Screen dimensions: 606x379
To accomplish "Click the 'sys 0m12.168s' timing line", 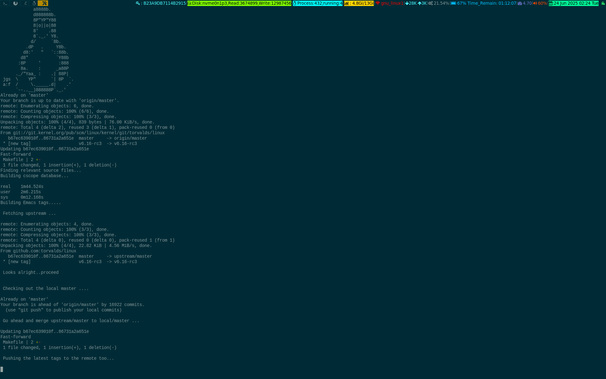I will (x=22, y=197).
